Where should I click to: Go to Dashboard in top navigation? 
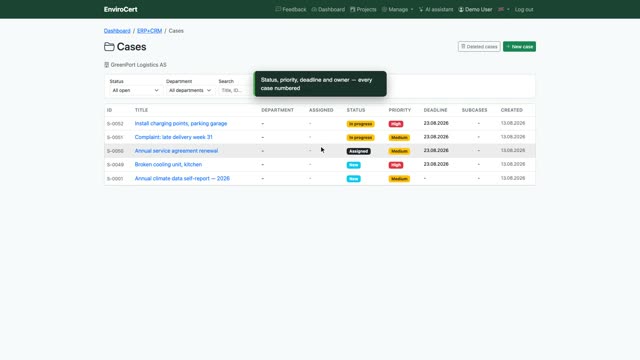[x=328, y=9]
